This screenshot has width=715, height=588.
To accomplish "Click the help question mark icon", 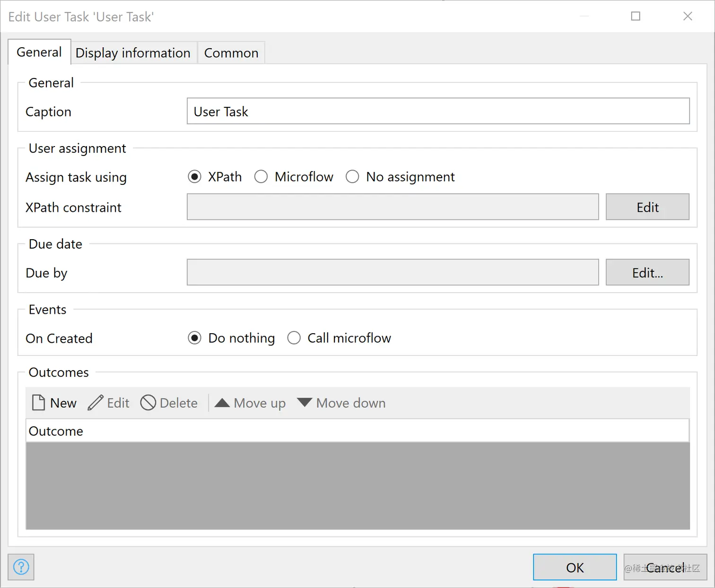I will point(21,567).
